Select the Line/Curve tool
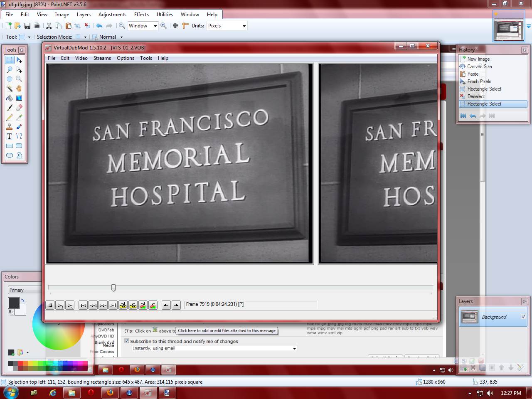Viewport: 532px width, 399px height. [19, 136]
